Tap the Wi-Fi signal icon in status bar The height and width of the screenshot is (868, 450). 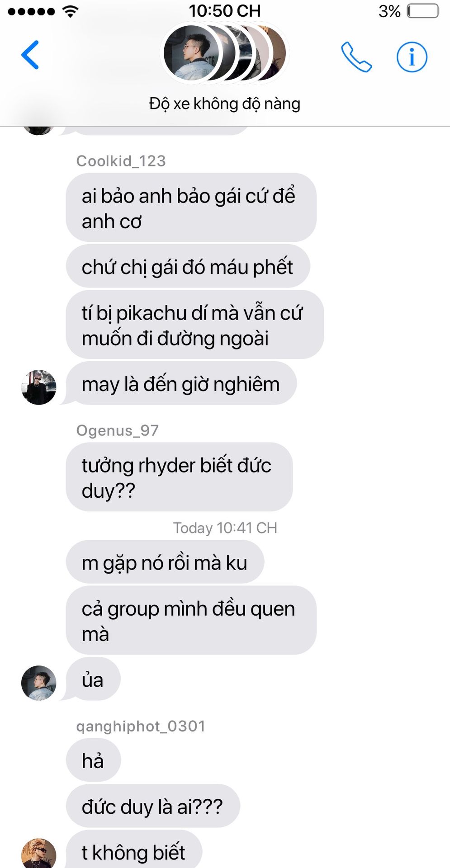click(70, 11)
